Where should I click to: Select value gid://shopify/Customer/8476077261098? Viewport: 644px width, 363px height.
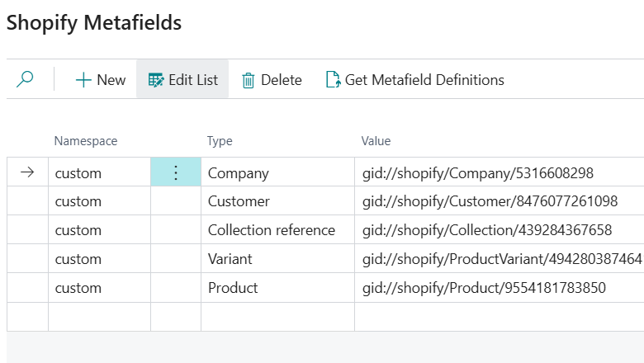coord(490,201)
